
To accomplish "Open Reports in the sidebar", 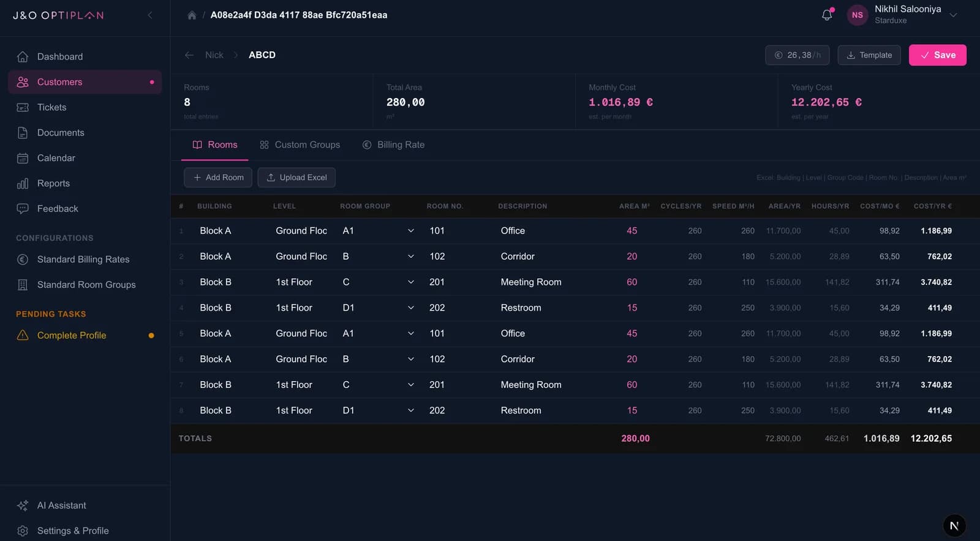I will tap(85, 183).
